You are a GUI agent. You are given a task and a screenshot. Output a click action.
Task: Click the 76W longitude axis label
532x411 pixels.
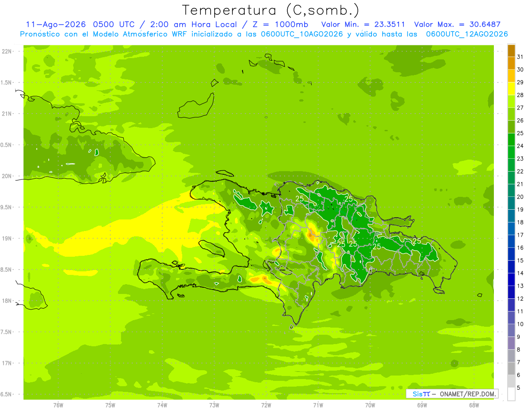(x=58, y=405)
